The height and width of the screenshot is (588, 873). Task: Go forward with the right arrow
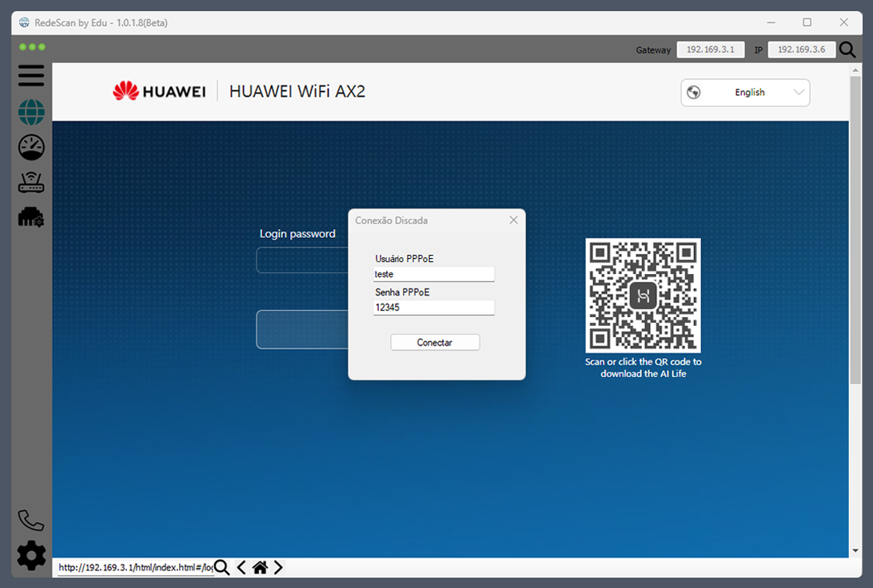(x=278, y=567)
